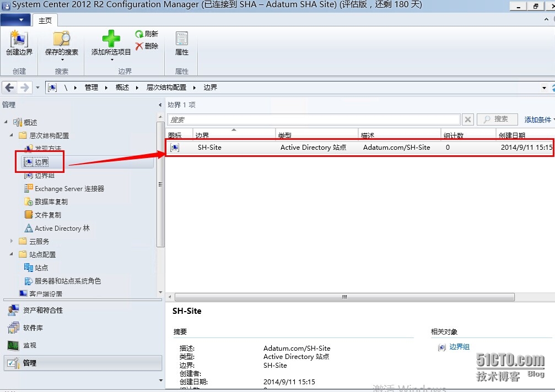Select 概述 in breadcrumb path

coord(122,88)
